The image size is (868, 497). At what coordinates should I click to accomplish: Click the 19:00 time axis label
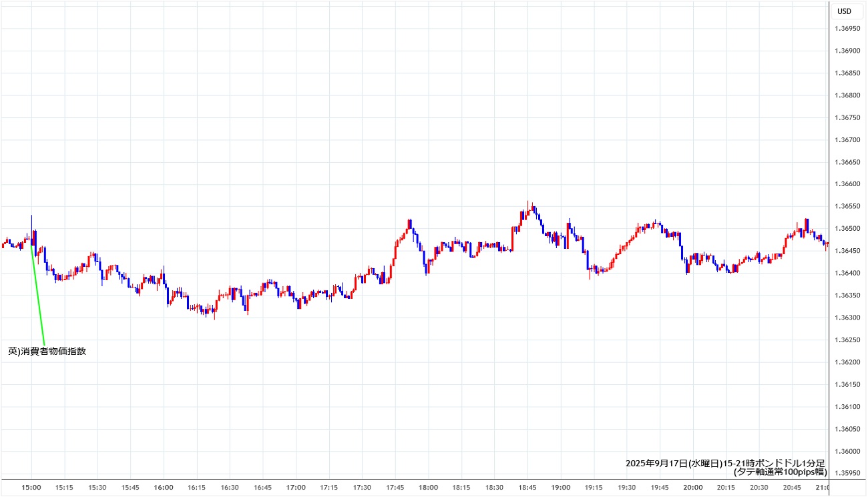tap(560, 488)
